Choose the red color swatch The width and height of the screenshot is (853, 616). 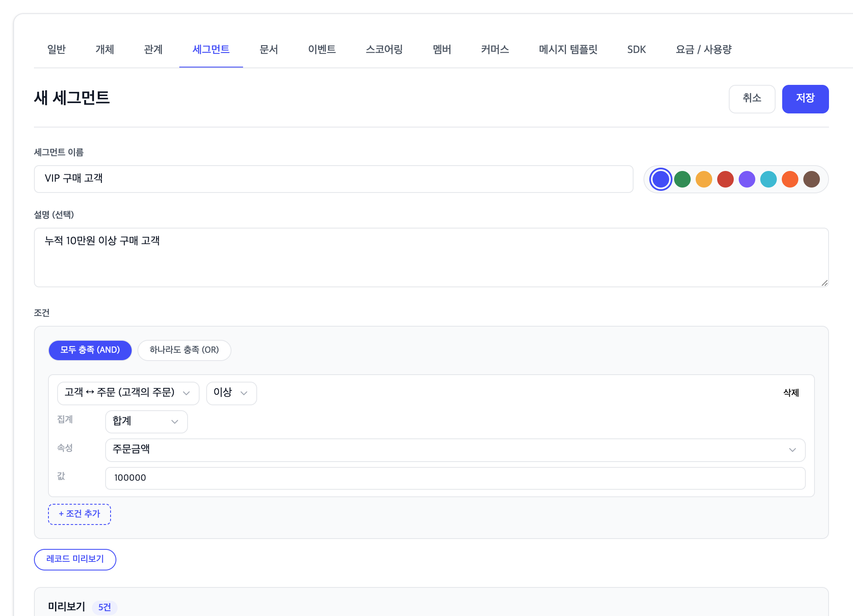[x=725, y=179]
